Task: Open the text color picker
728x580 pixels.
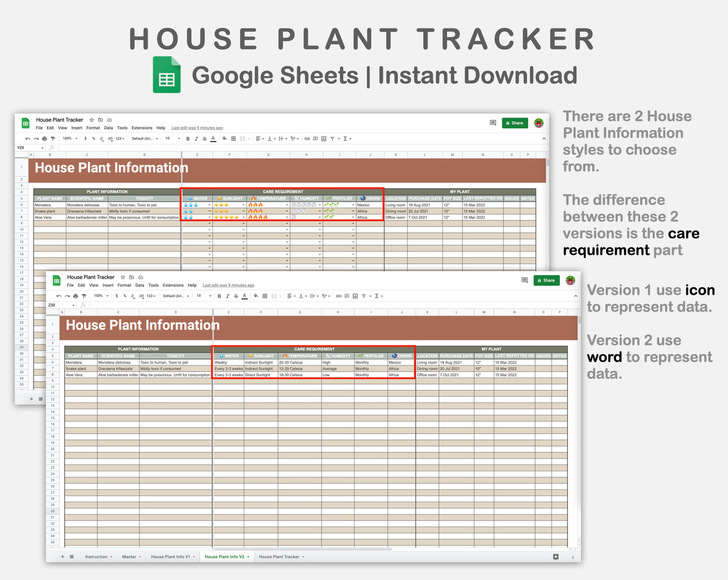Action: (243, 296)
